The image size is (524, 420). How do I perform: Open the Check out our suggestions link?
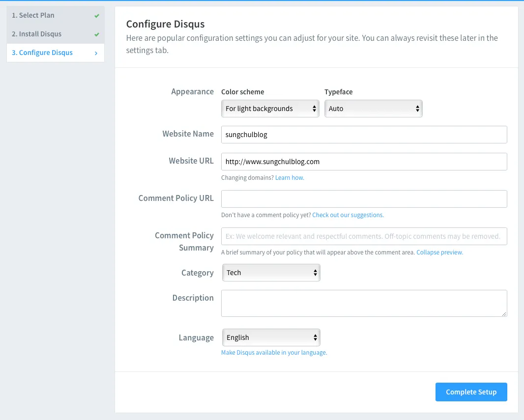click(x=348, y=215)
